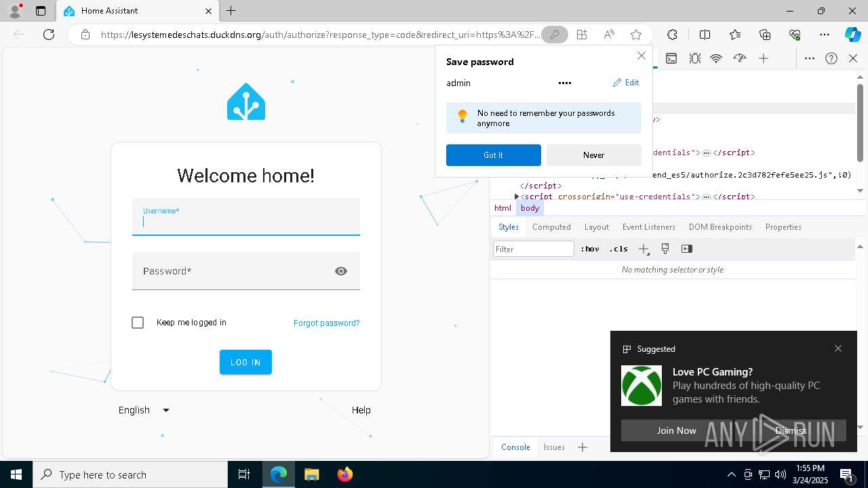Toggle the Split screen icon
Viewport: 868px width, 488px height.
tap(705, 35)
